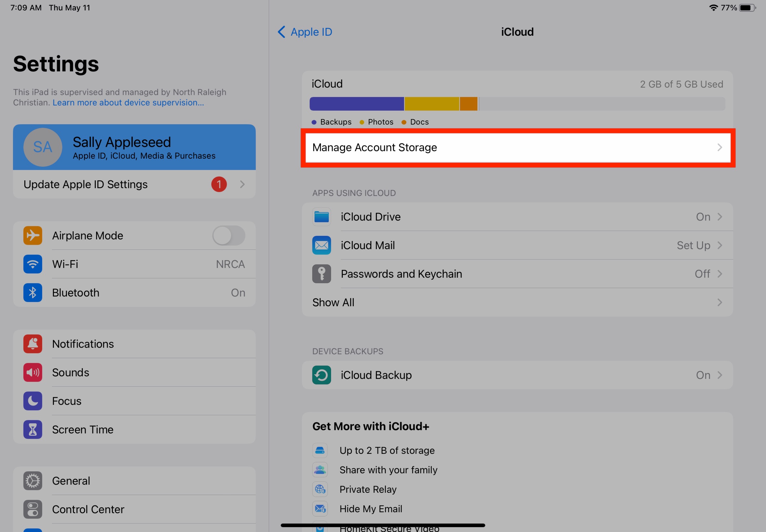Open Focus settings

click(134, 401)
